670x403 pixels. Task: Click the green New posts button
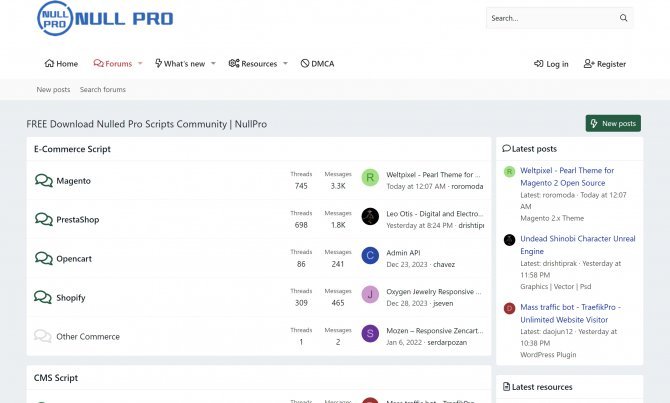point(613,124)
